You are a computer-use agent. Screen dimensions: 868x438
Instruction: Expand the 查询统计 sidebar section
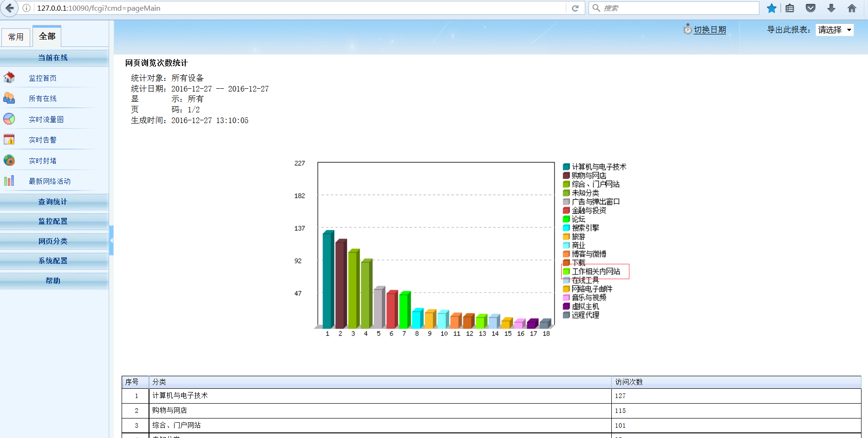(53, 202)
